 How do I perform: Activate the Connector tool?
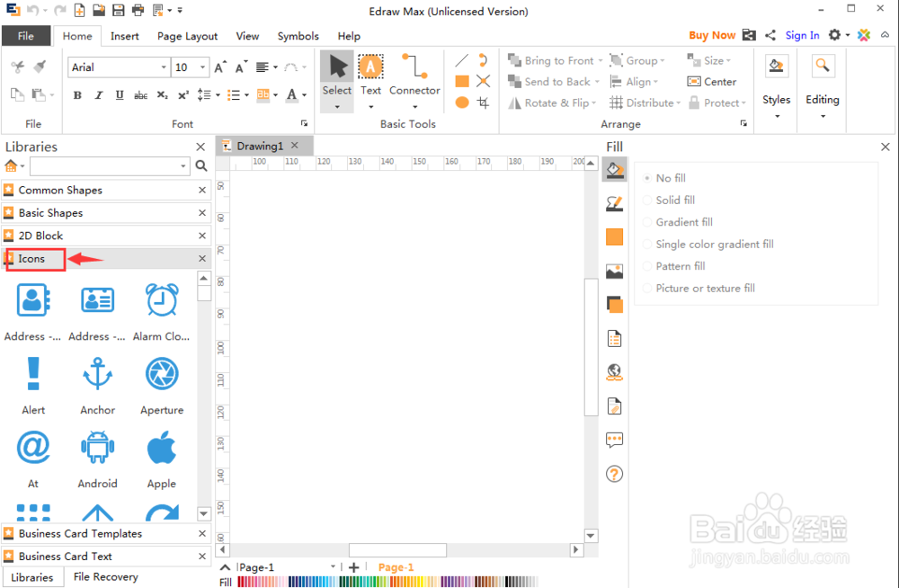coord(414,80)
